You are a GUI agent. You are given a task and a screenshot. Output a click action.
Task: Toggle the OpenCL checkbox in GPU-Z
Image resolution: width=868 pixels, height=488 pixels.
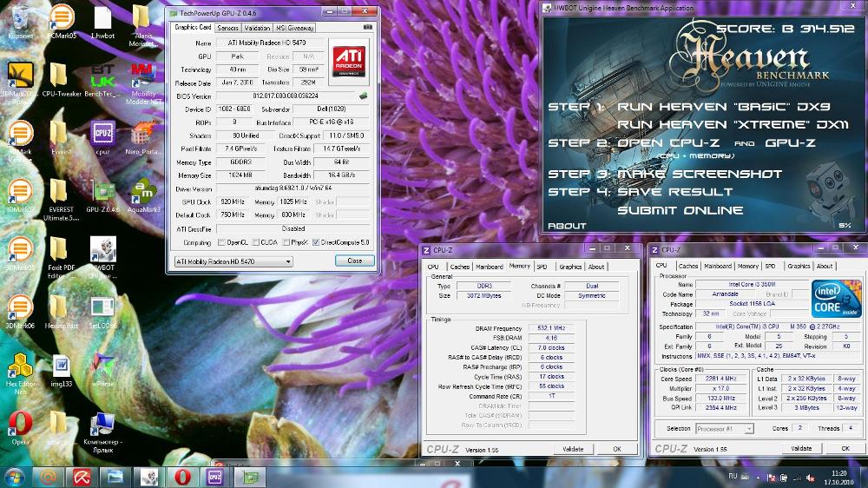click(x=221, y=242)
